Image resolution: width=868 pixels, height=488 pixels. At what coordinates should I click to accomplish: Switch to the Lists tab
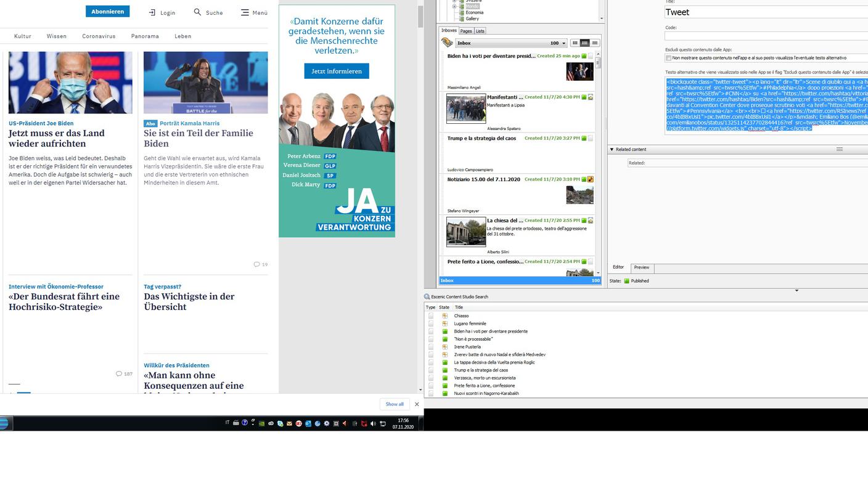tap(480, 31)
